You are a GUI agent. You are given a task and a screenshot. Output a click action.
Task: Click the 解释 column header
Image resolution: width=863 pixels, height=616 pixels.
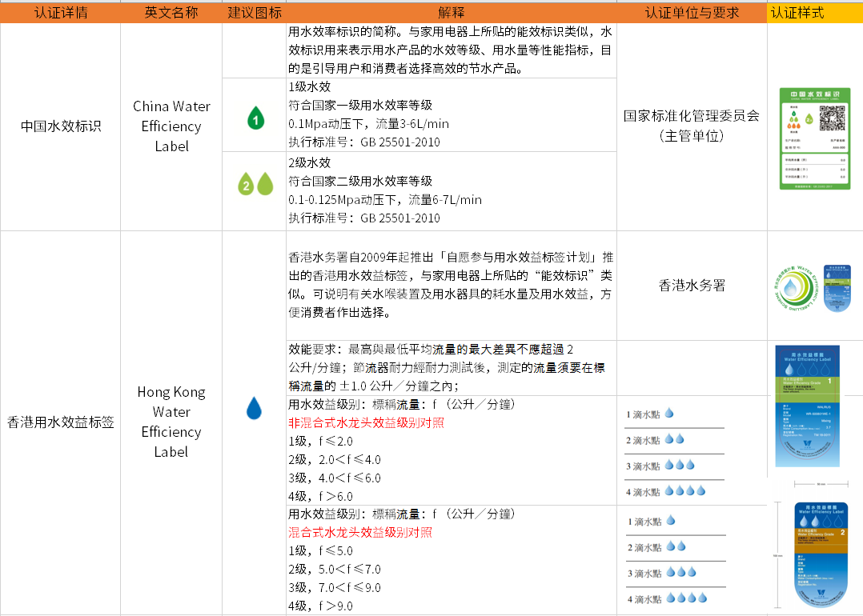(x=452, y=12)
